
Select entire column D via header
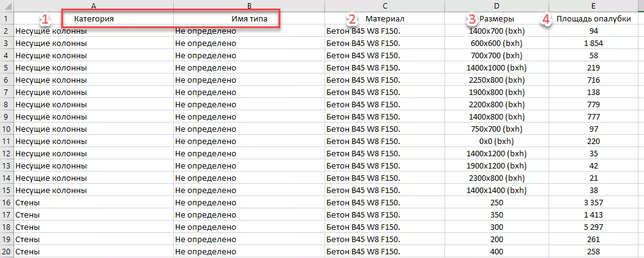pos(496,5)
